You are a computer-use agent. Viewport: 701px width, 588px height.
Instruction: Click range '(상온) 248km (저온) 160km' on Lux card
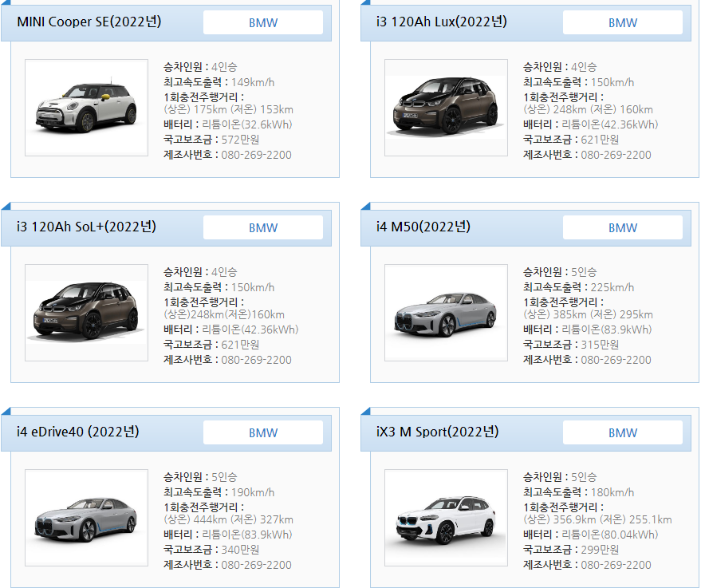588,109
